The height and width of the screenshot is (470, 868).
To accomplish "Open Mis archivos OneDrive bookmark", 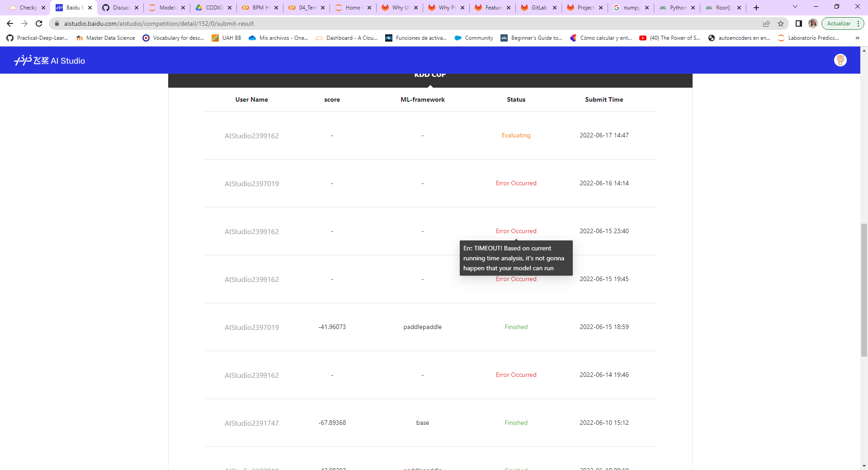I will point(278,38).
